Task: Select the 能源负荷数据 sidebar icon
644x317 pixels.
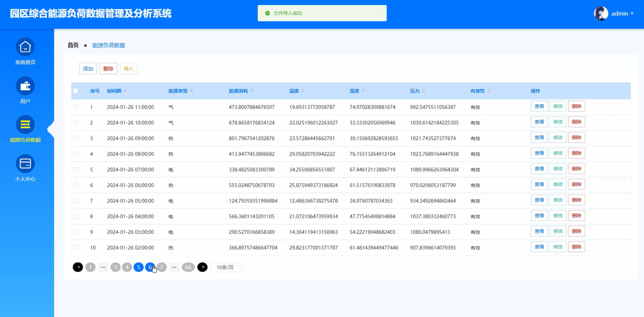Action: [x=25, y=124]
